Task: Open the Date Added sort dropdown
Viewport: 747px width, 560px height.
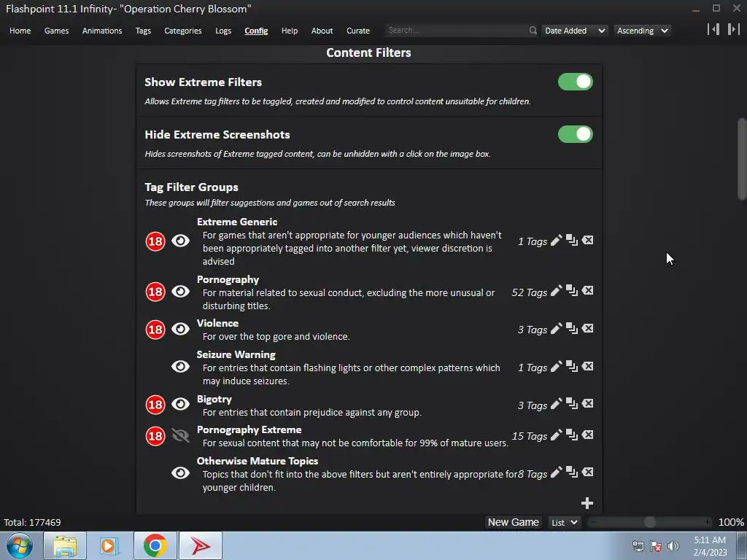Action: point(575,31)
